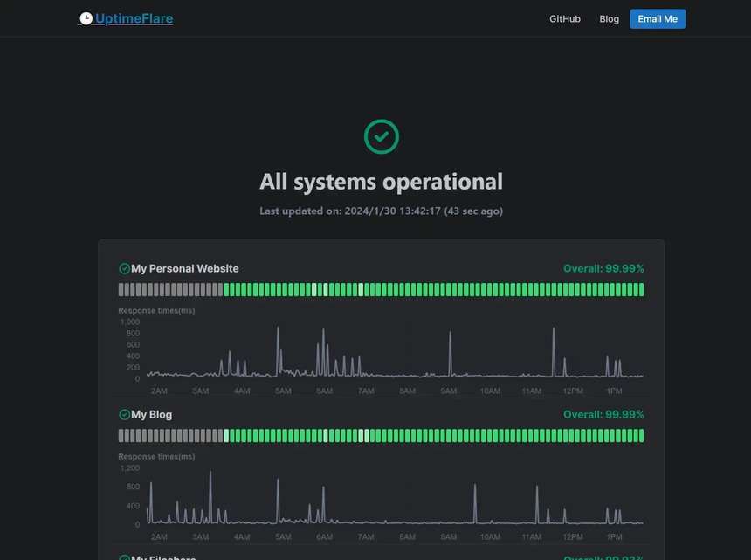Open the GitHub navigation link
The image size is (751, 560).
tap(564, 19)
